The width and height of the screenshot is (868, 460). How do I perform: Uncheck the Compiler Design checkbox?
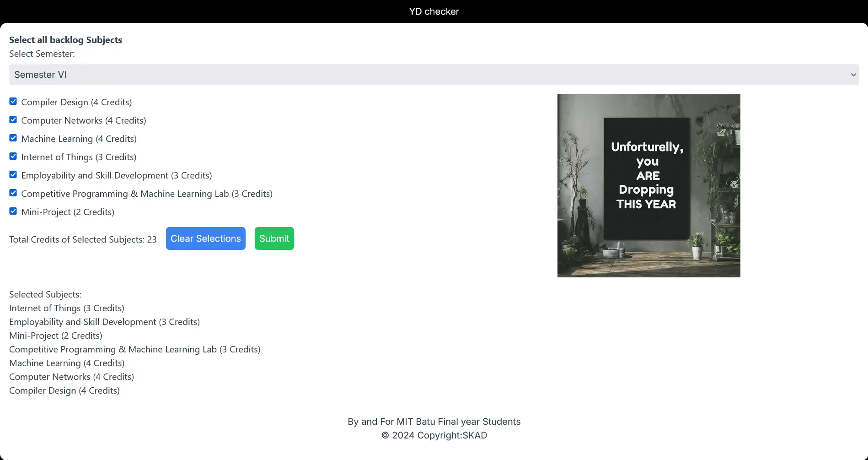(13, 102)
